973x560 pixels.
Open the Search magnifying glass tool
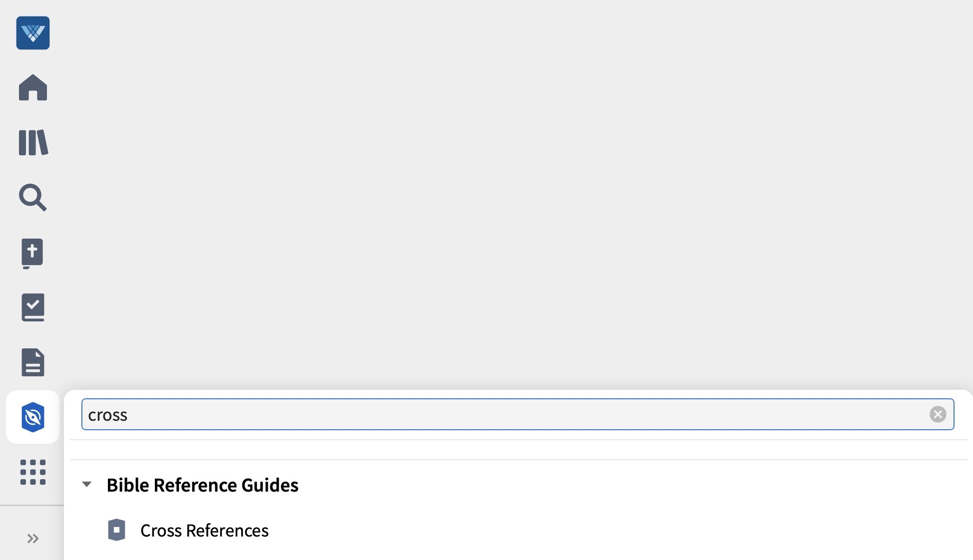pos(33,198)
